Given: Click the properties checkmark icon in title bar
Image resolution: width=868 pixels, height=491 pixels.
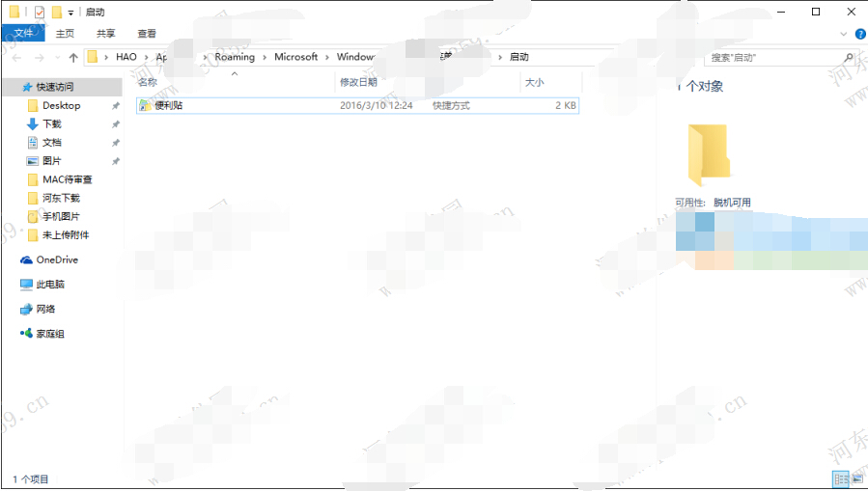Looking at the screenshot, I should click(x=40, y=12).
